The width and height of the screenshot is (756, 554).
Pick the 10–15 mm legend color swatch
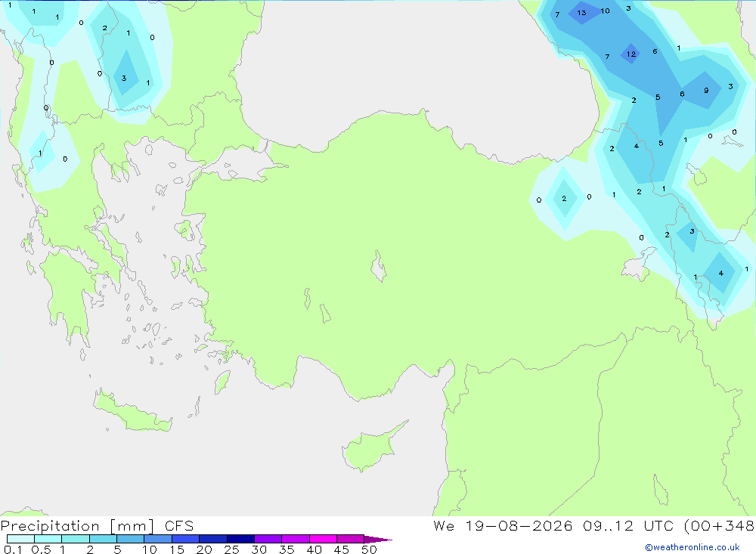(158, 539)
